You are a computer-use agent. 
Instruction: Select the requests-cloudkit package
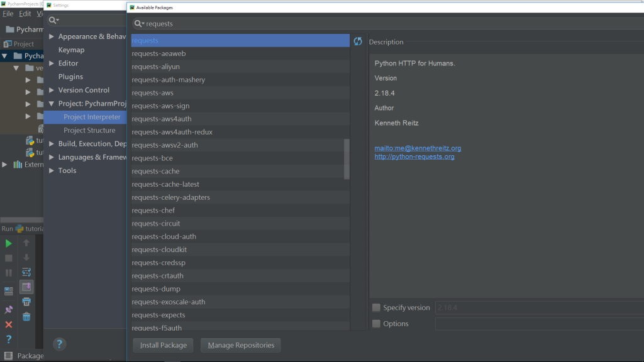(x=240, y=250)
